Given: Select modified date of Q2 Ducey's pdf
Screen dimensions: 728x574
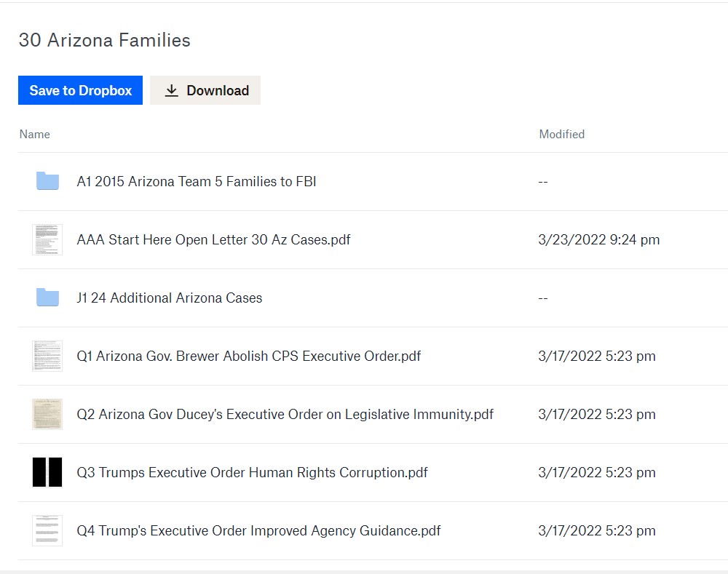Looking at the screenshot, I should [x=597, y=414].
